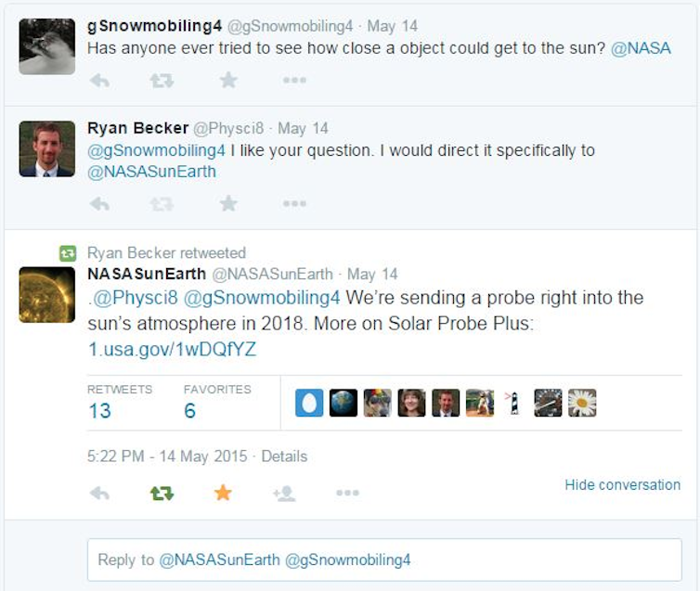View the 6 favorites list
Viewport: 700px width, 591px height.
(x=190, y=410)
